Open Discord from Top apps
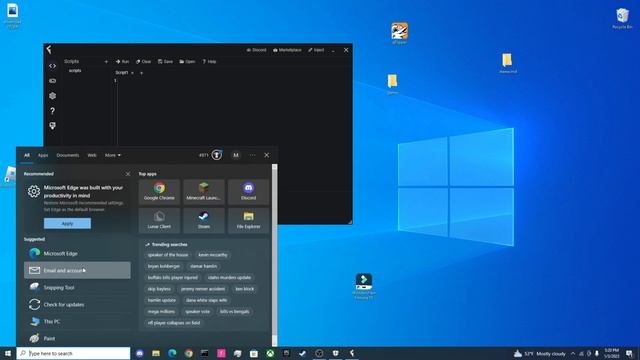The height and width of the screenshot is (360, 640). pyautogui.click(x=248, y=191)
